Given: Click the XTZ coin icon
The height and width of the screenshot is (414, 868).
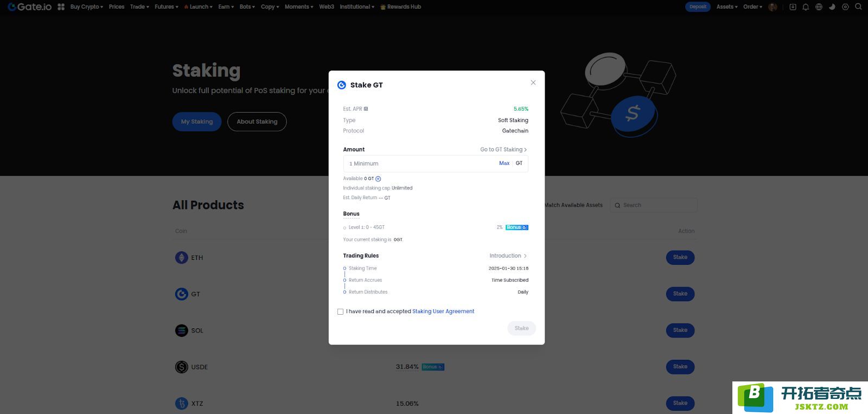Looking at the screenshot, I should click(182, 403).
